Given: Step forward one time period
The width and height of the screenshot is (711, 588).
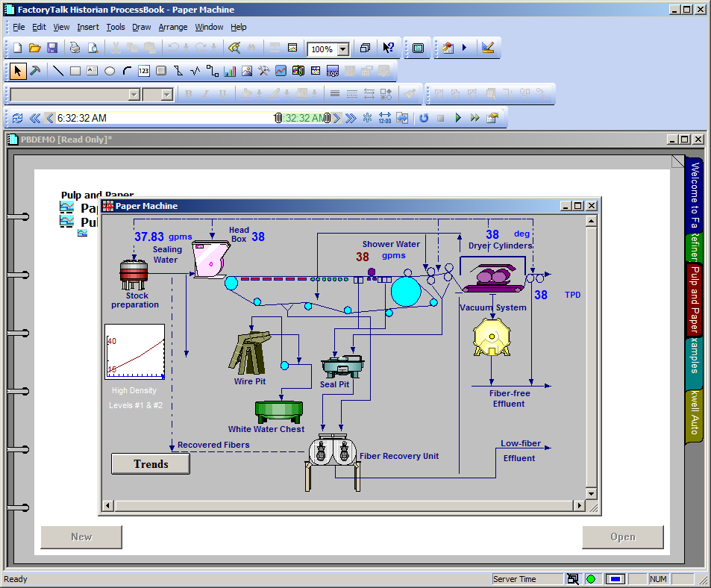Looking at the screenshot, I should coord(336,118).
